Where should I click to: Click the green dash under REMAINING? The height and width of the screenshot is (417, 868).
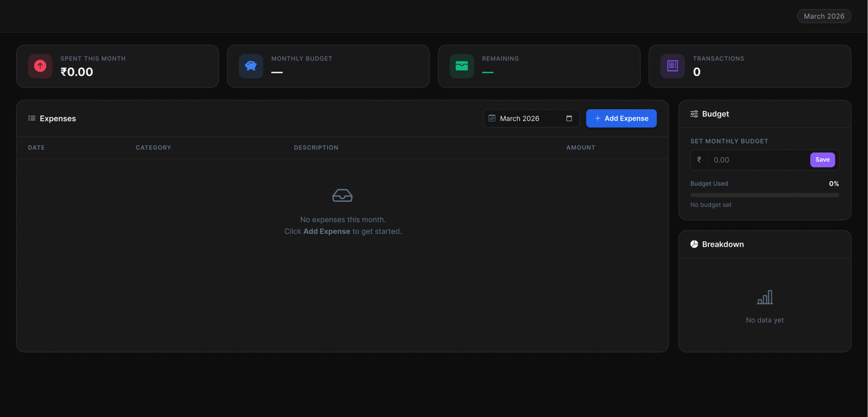coord(488,73)
